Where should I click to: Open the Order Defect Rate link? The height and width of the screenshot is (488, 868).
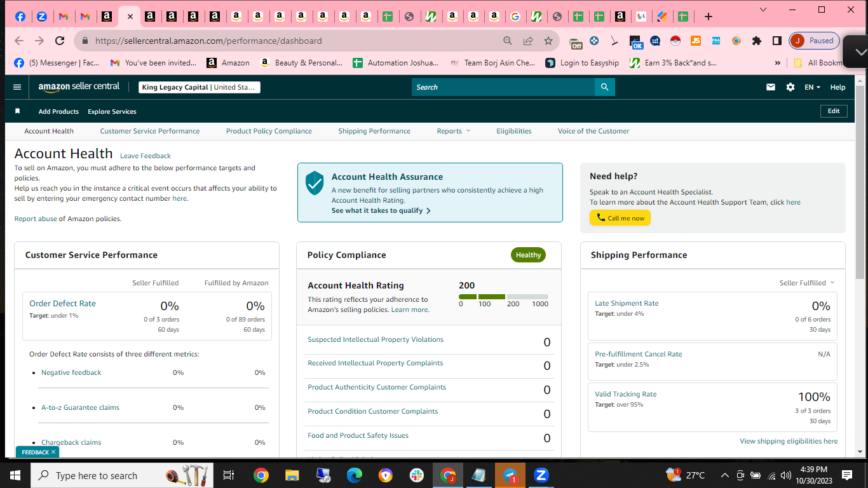(62, 304)
